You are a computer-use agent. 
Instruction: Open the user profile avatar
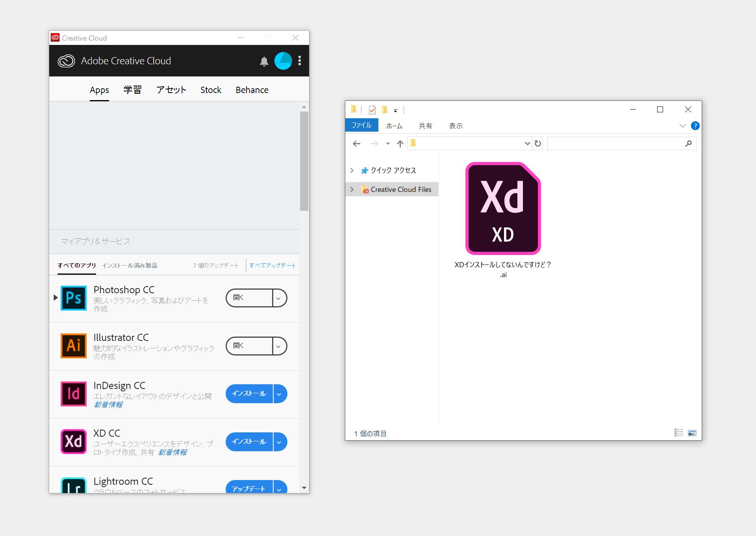[283, 61]
